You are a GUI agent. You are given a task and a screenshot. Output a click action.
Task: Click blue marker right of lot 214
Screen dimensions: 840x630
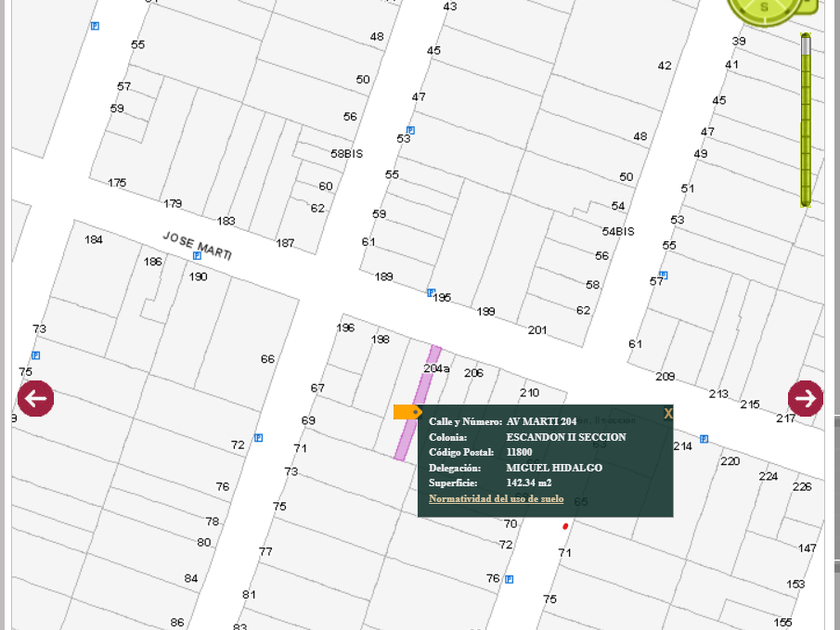pyautogui.click(x=704, y=439)
